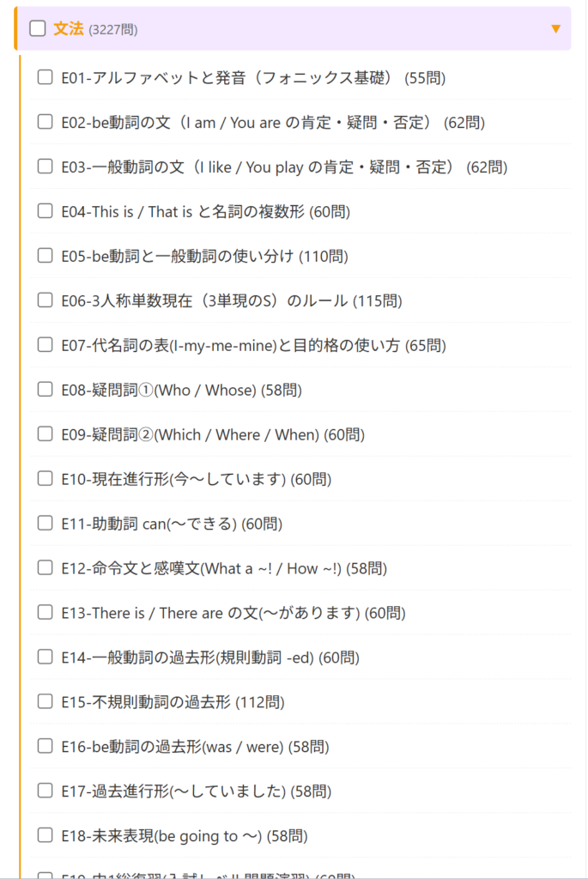Select E18 未来表現 be going to checkbox

pyautogui.click(x=45, y=835)
